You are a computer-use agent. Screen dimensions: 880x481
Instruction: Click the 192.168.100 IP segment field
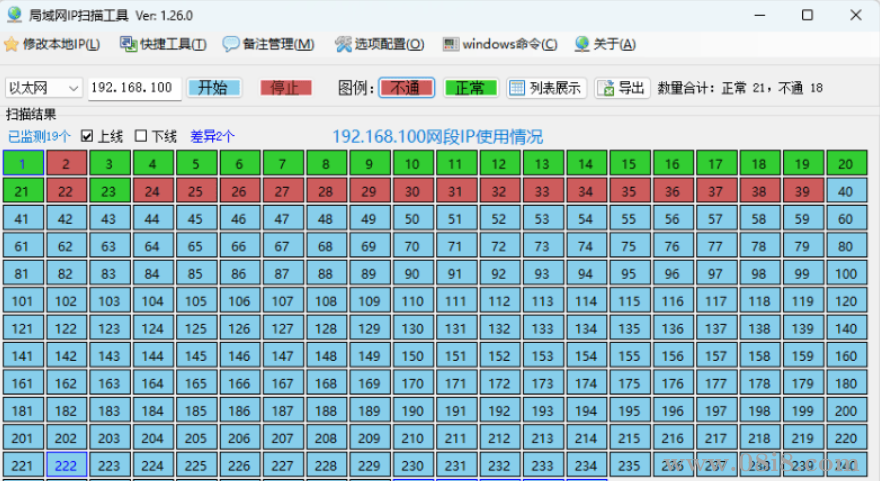[135, 88]
